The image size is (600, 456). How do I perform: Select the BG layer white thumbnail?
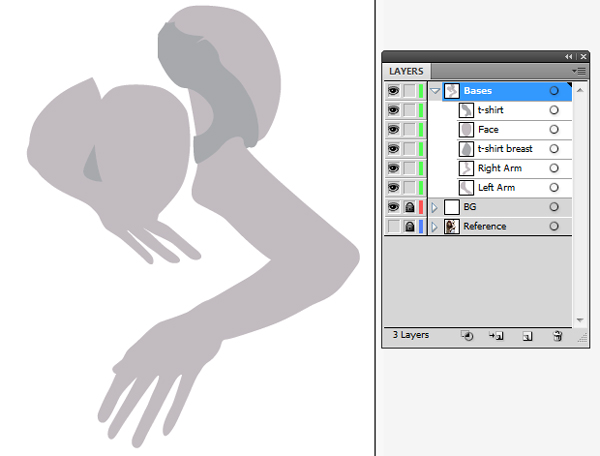(452, 207)
